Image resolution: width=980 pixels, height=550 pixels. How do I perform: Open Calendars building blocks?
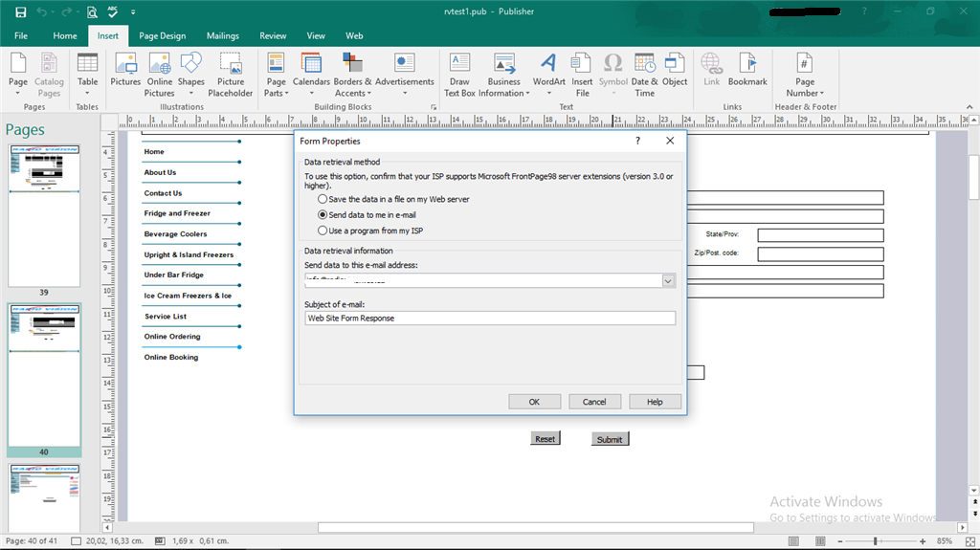(x=311, y=75)
